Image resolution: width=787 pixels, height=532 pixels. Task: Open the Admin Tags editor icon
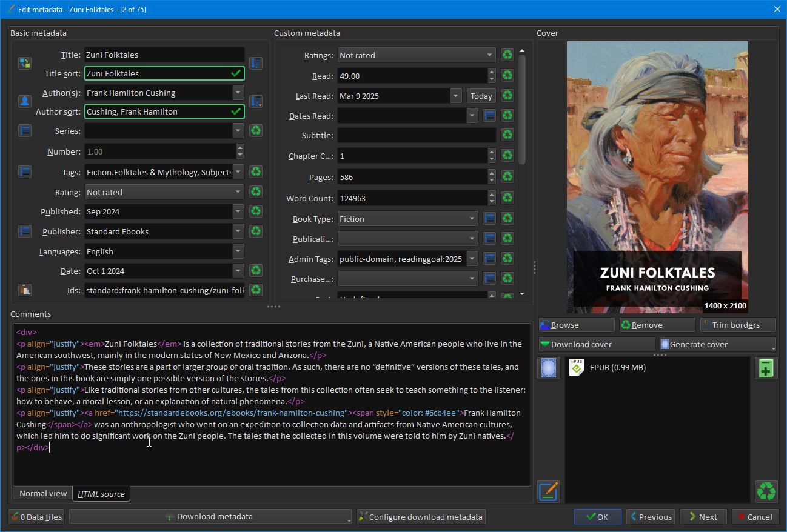point(489,259)
